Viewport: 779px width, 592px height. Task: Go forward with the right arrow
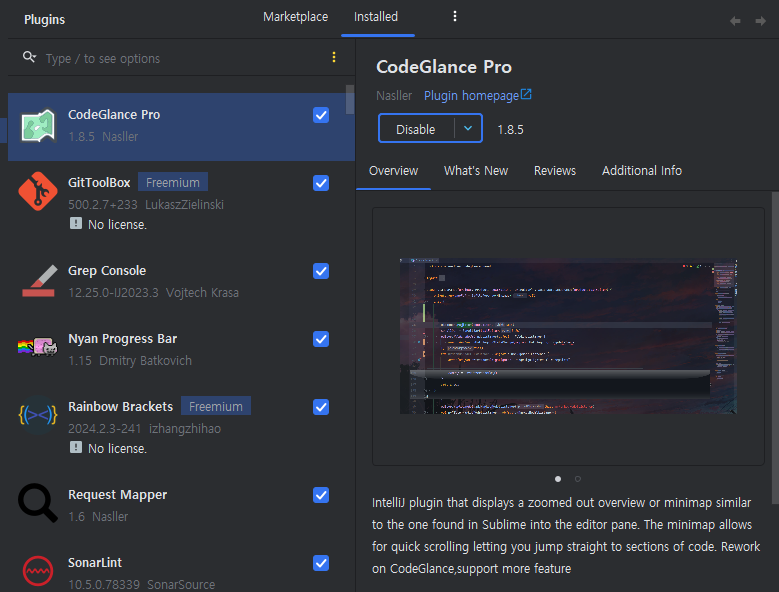tap(760, 21)
